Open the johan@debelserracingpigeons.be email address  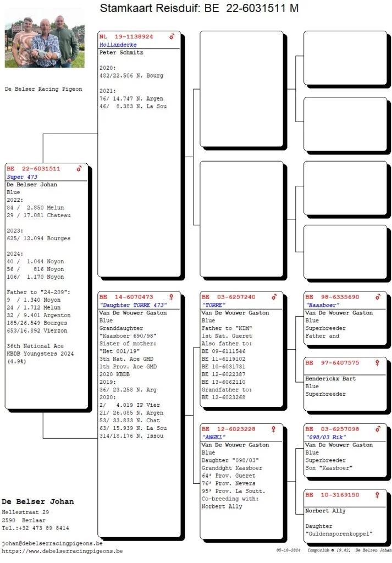[52, 543]
